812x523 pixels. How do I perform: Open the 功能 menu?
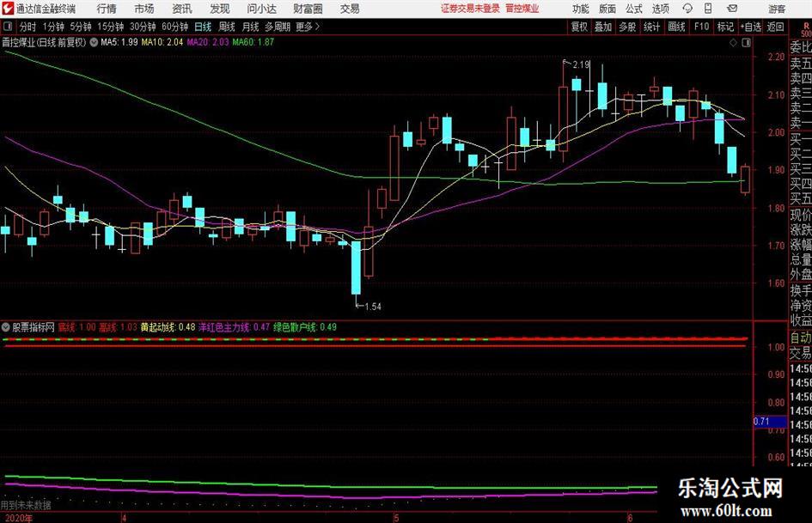(581, 9)
